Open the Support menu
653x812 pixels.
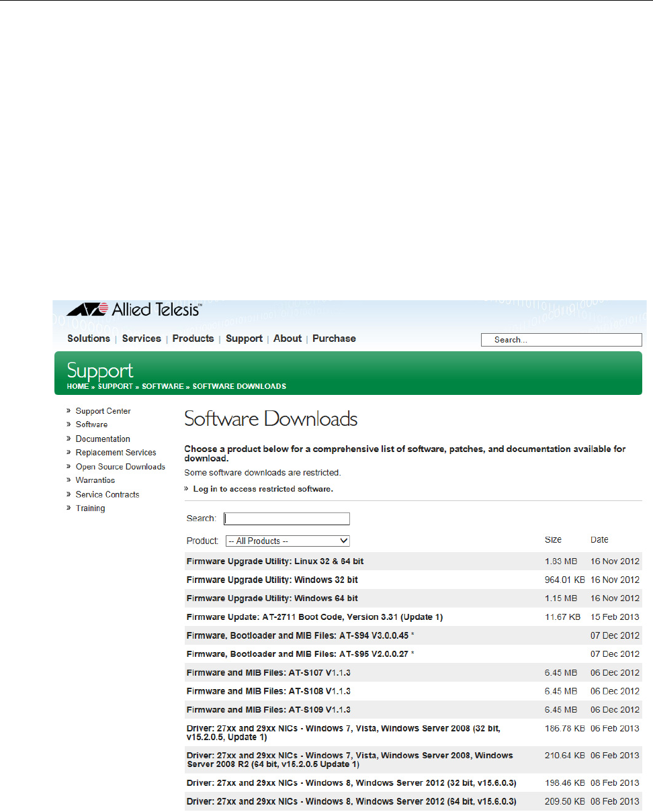(244, 339)
